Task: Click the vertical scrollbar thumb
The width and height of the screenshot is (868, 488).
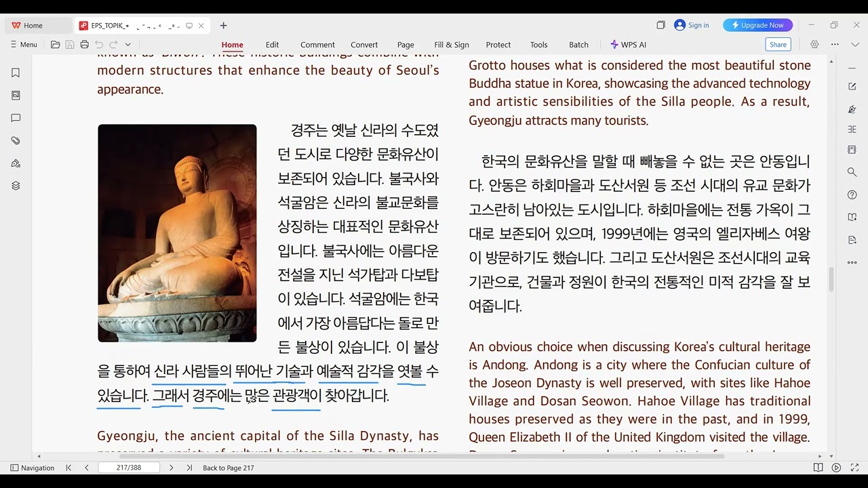Action: pos(831,279)
